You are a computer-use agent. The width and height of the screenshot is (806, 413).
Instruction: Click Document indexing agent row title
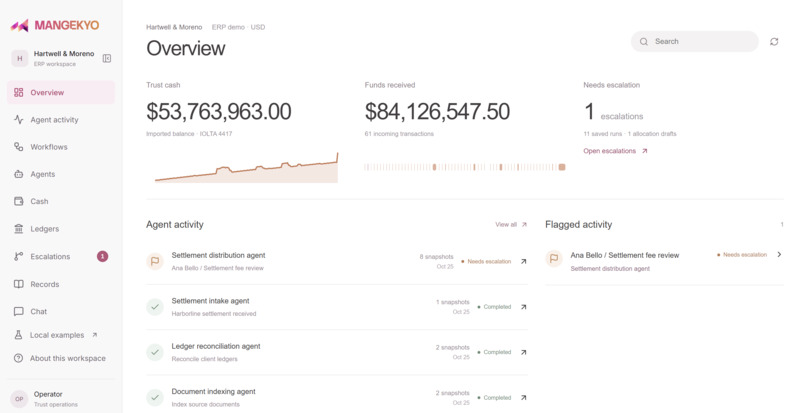(213, 391)
